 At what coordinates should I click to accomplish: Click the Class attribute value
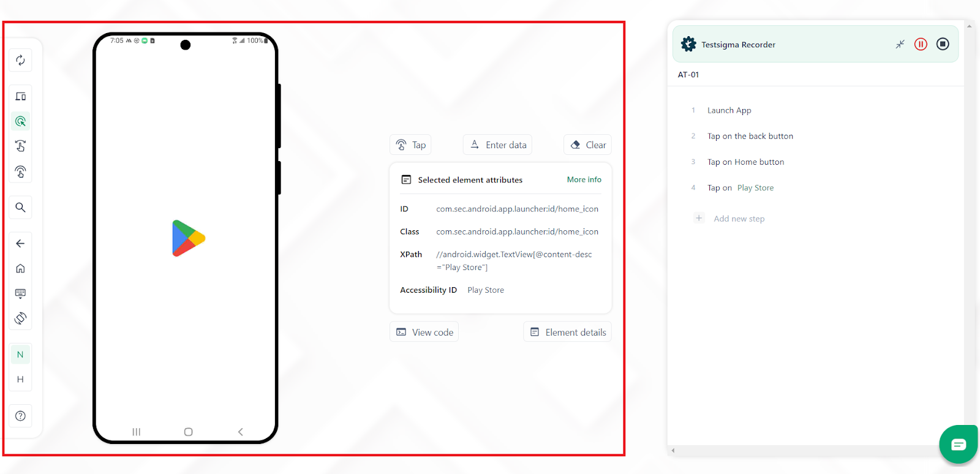click(x=517, y=231)
